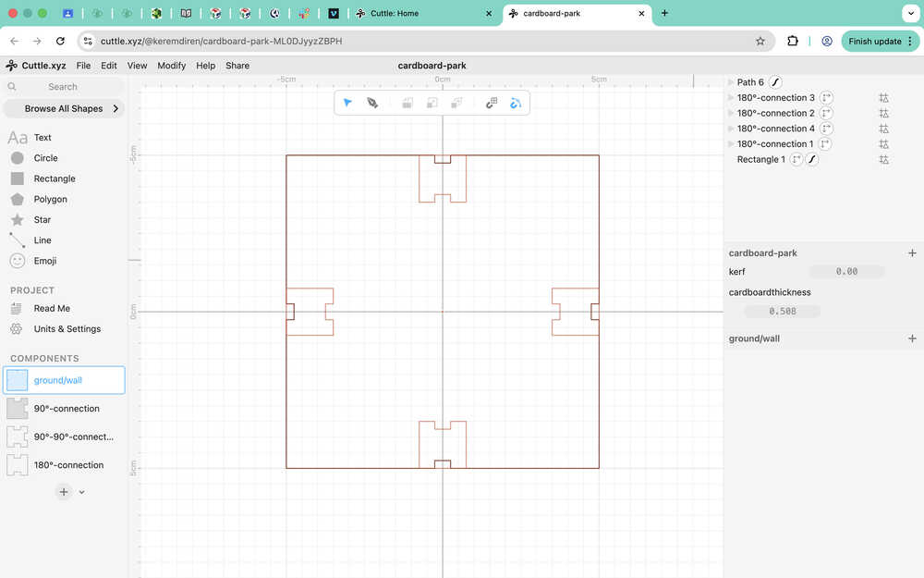Pick the Pen tool in canvas toolbar
Viewport: 924px width, 578px height.
[x=372, y=103]
